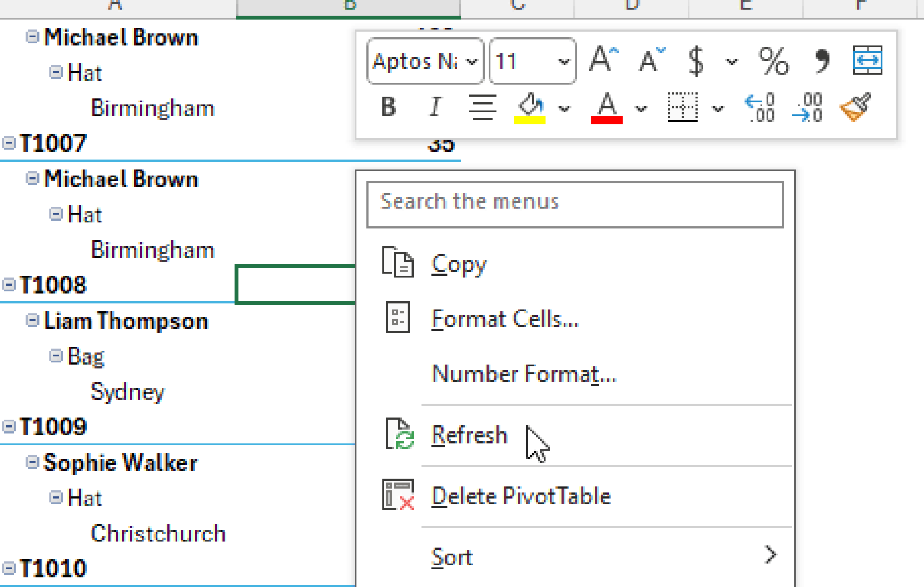Collapse the Liam Thompson row group
This screenshot has height=587, width=924.
(32, 320)
